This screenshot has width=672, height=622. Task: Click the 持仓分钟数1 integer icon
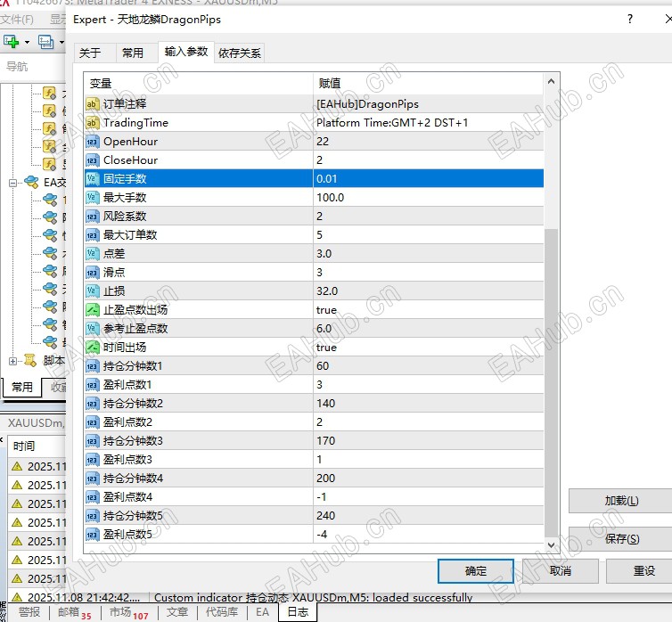[x=92, y=366]
